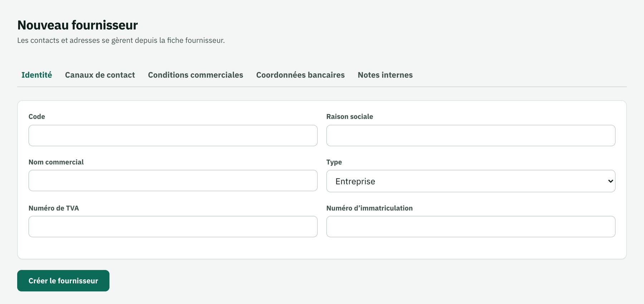644x304 pixels.
Task: Expand the Type dropdown showing Entreprise
Action: [x=471, y=181]
